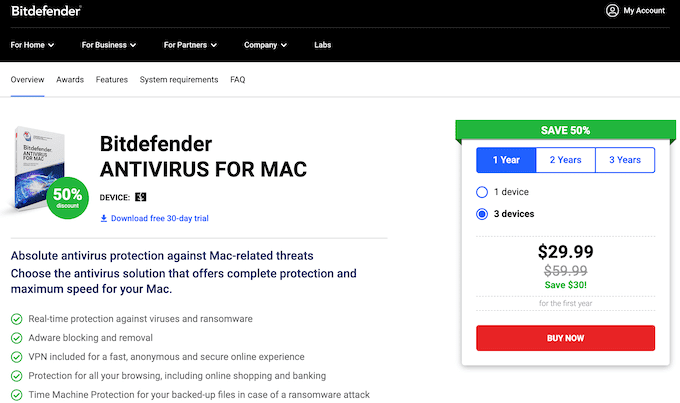Image resolution: width=680 pixels, height=403 pixels.
Task: Click the struck-through $59.99 price
Action: click(566, 271)
